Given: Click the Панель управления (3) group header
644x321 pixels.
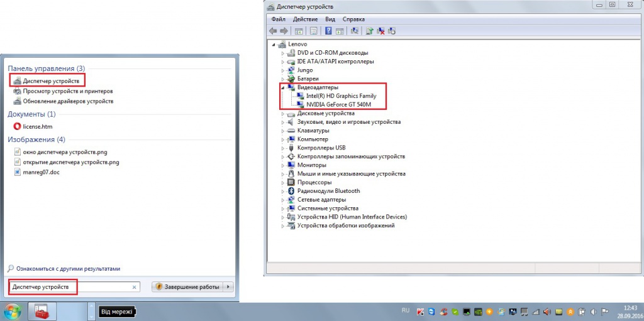Looking at the screenshot, I should (x=47, y=68).
